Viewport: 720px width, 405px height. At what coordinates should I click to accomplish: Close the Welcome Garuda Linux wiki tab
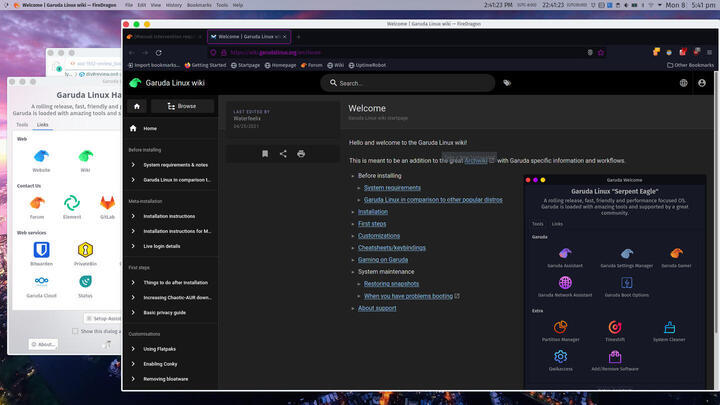(x=285, y=37)
